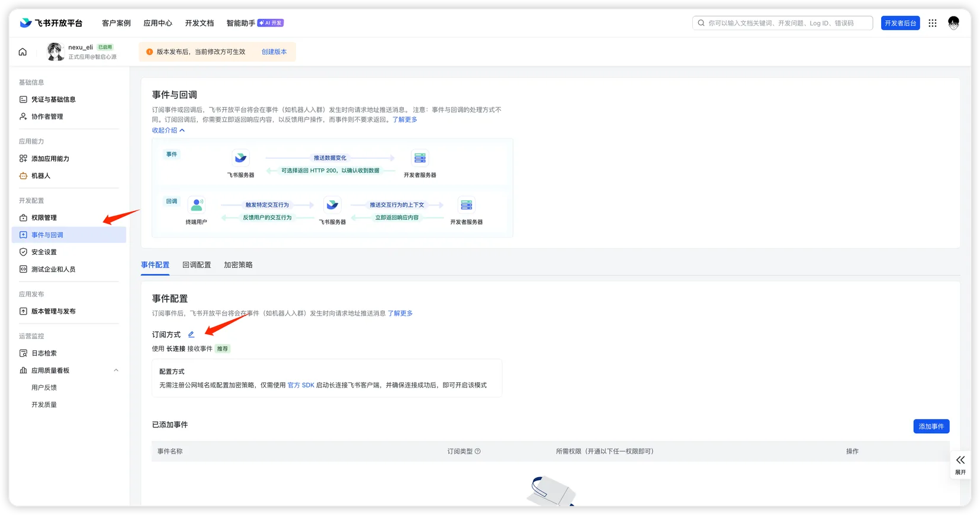Click the pencil icon next to 订阅方式
980x515 pixels.
coord(191,335)
